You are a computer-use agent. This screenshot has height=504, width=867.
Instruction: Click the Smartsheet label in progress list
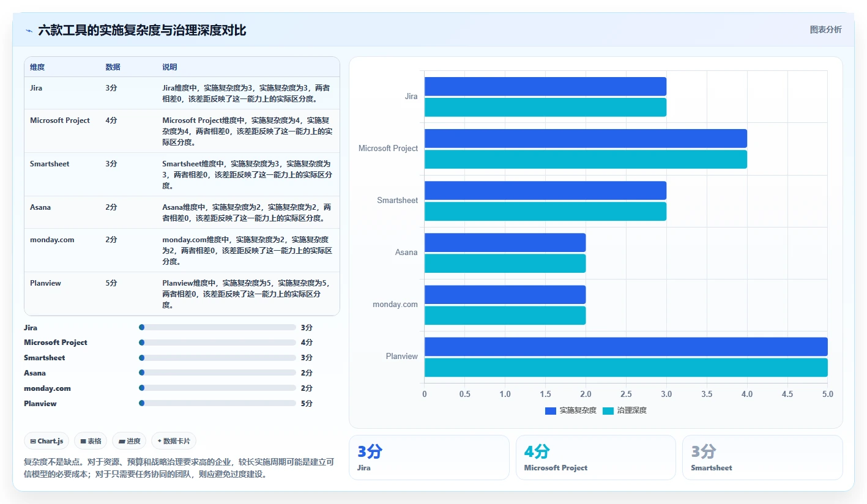click(x=45, y=358)
